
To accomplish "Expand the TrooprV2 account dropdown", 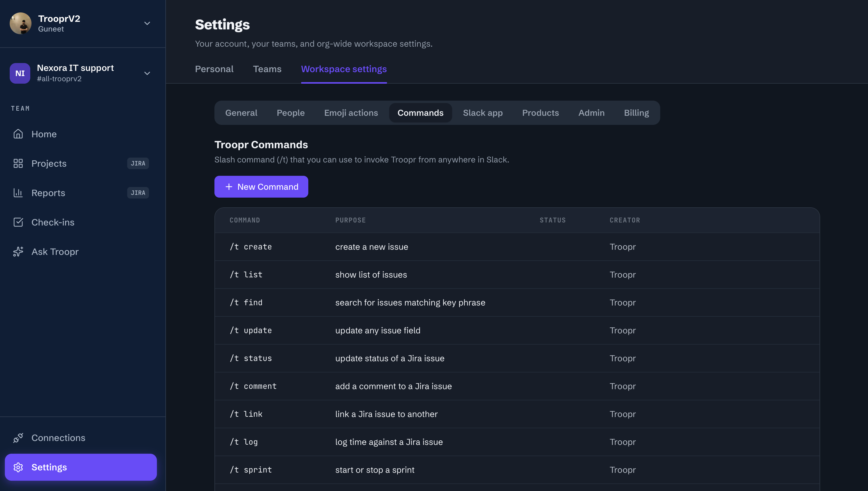I will [147, 23].
